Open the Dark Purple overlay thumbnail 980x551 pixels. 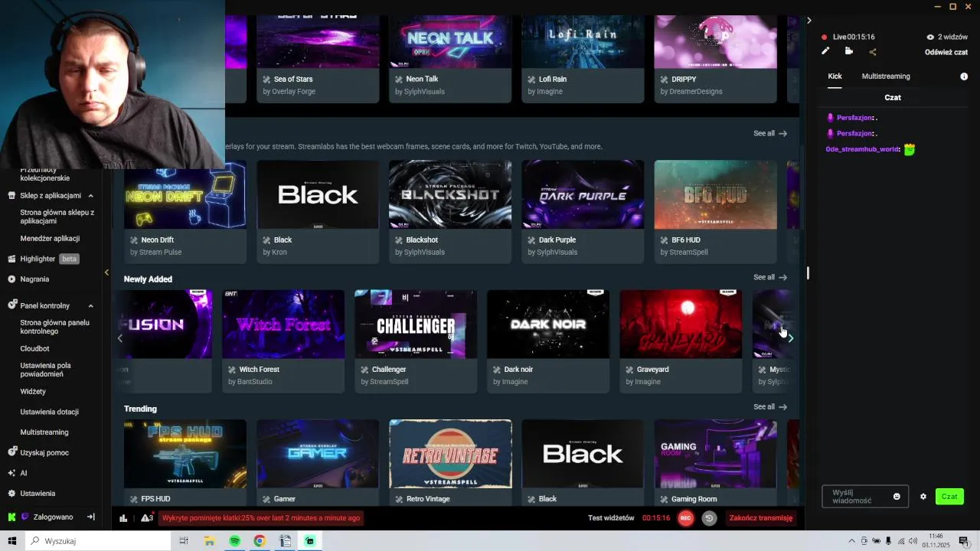(583, 194)
